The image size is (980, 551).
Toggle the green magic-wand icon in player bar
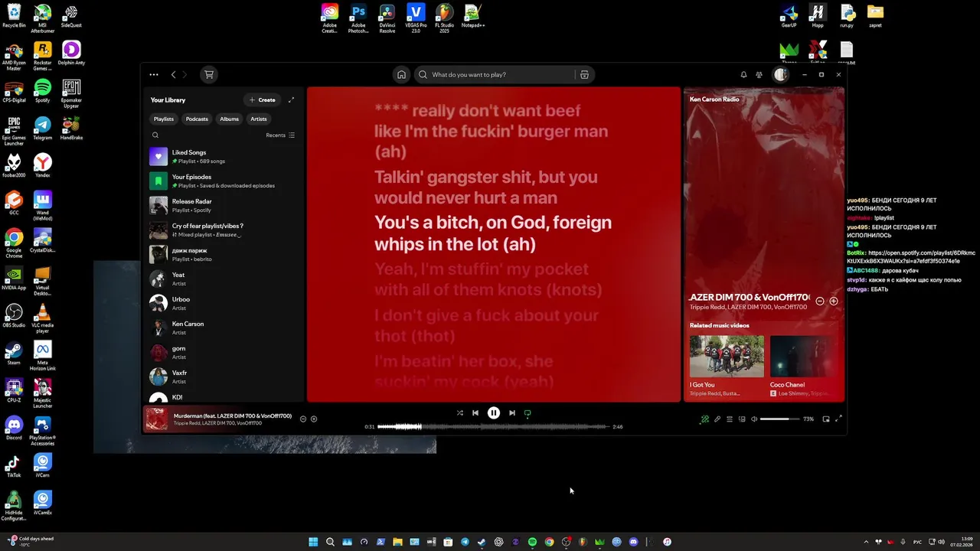[705, 419]
